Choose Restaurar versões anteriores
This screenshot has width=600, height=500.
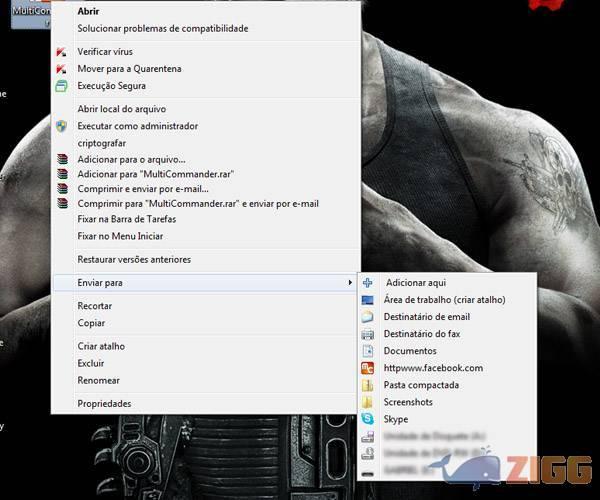coord(134,259)
